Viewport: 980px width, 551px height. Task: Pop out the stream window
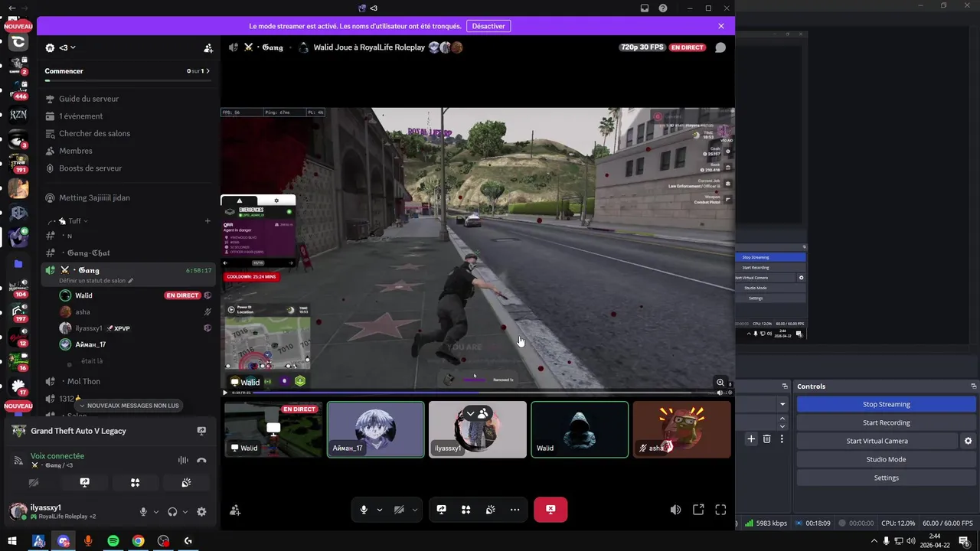click(698, 510)
